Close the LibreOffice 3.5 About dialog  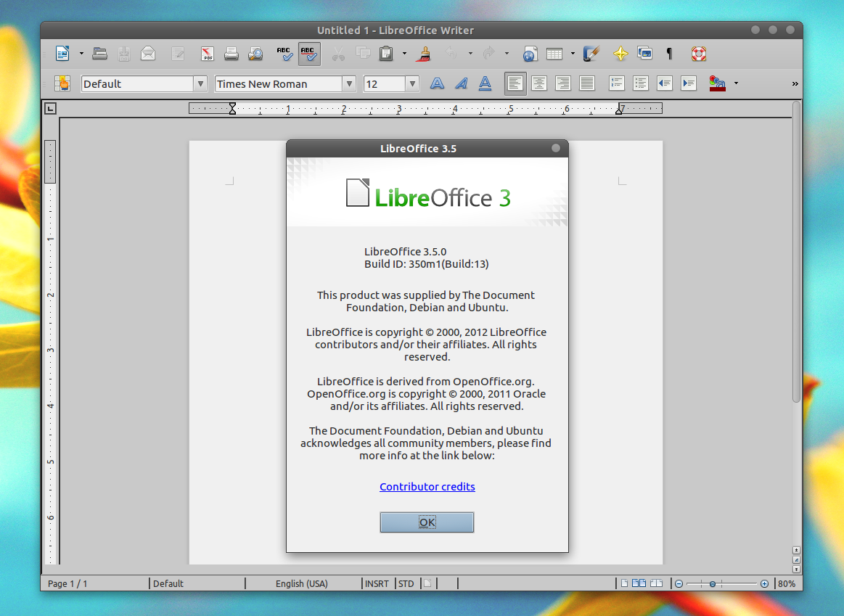pyautogui.click(x=556, y=148)
